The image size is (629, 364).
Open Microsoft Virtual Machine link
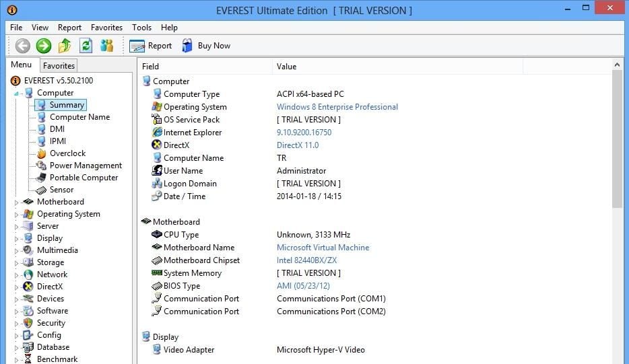pos(323,248)
